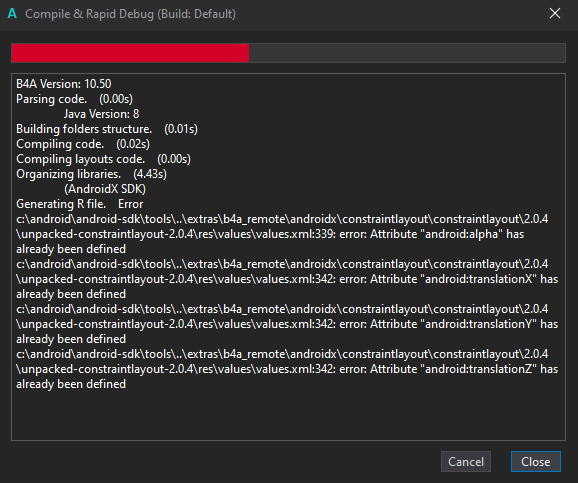The image size is (578, 483).
Task: Click the "Building folders structure." line
Action: pyautogui.click(x=107, y=129)
